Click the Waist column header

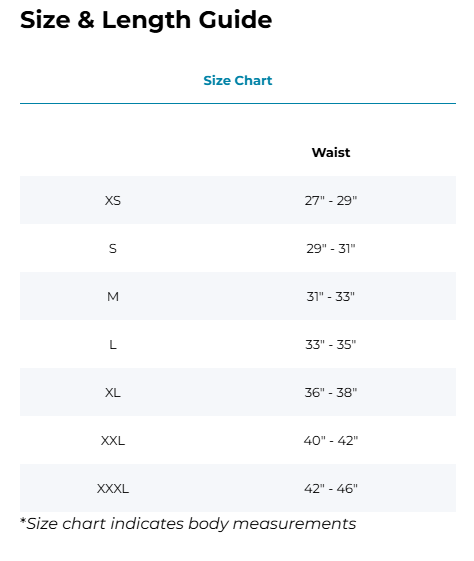click(331, 152)
